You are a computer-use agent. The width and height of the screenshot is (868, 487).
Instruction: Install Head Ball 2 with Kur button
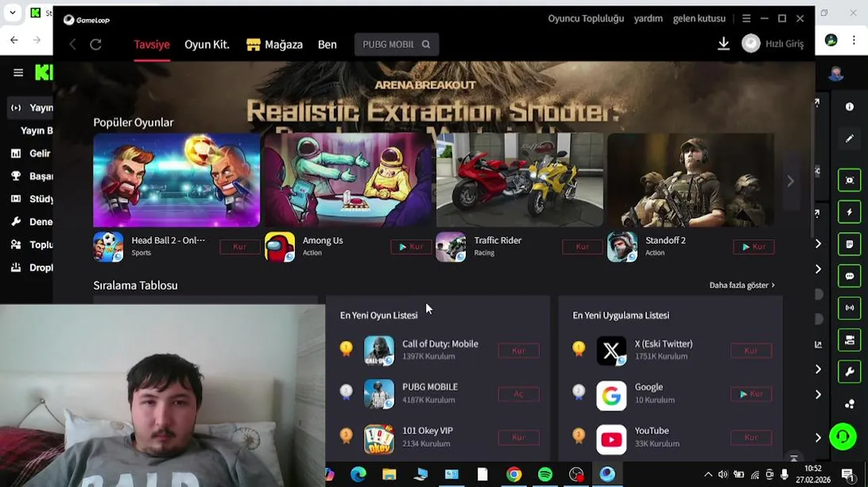[239, 247]
